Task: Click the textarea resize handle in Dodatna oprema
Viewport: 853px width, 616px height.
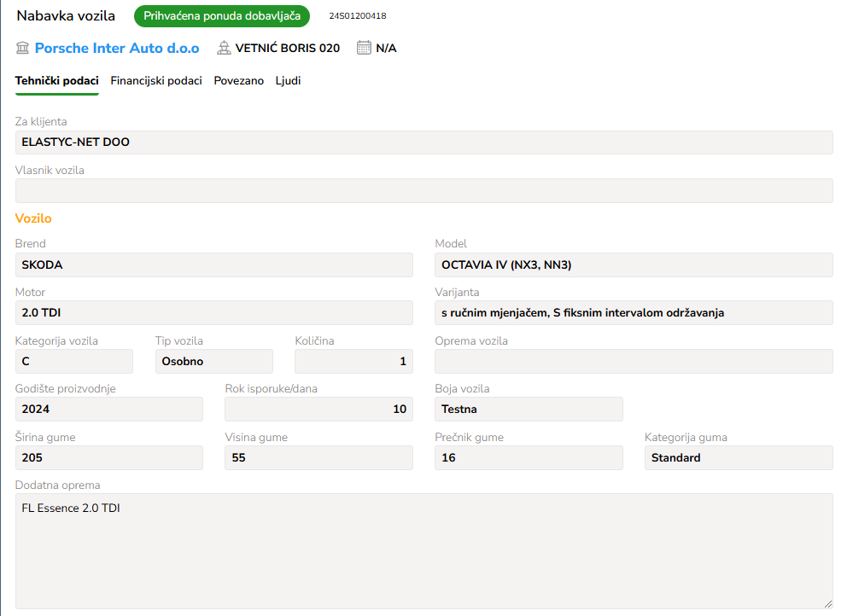Action: pyautogui.click(x=828, y=603)
